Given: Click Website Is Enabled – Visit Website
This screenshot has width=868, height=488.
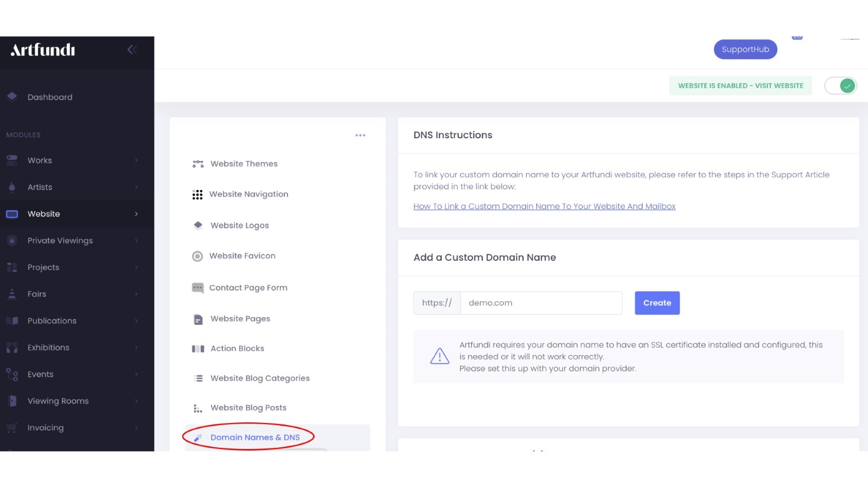Looking at the screenshot, I should (x=741, y=86).
